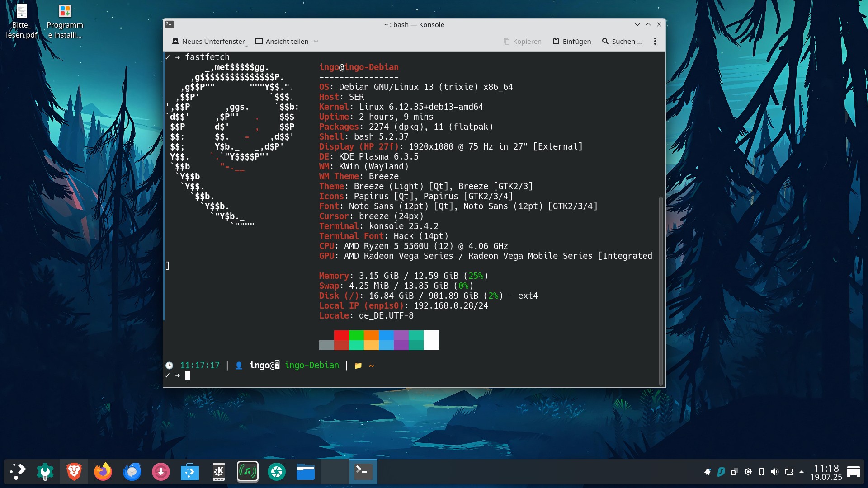Open the digital clock calendar popup
Screen dimensions: 868x488
826,472
